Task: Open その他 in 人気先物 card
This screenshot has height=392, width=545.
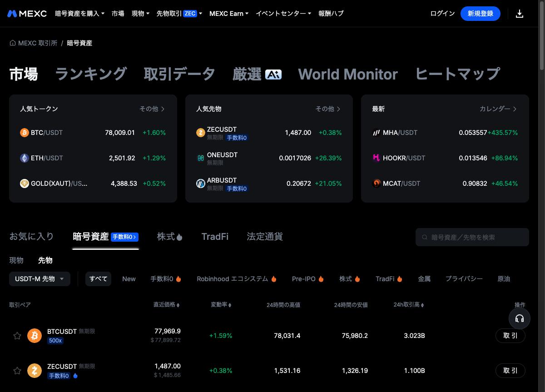Action: click(328, 109)
